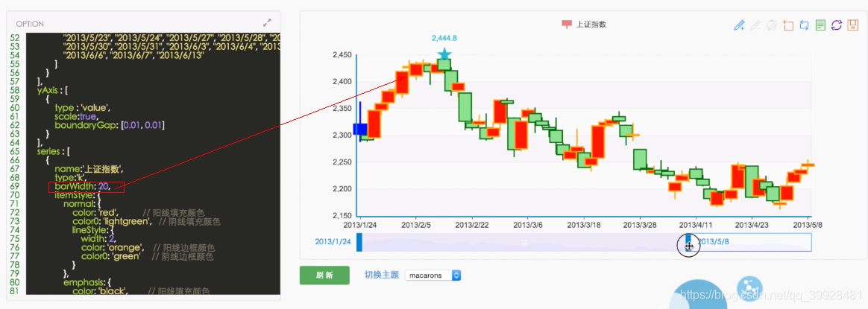Click the 2,444.8 peak value label
The image size is (868, 309).
point(444,38)
